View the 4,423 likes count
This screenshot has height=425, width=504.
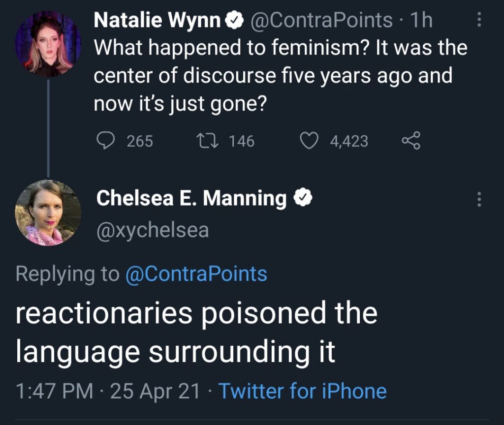(x=349, y=142)
